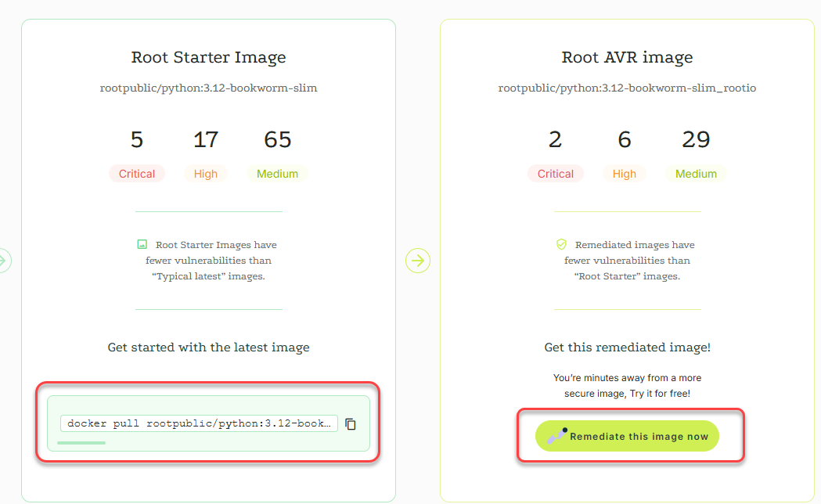Click the image icon beside Root Starter Images text
The height and width of the screenshot is (504, 821).
click(x=142, y=244)
